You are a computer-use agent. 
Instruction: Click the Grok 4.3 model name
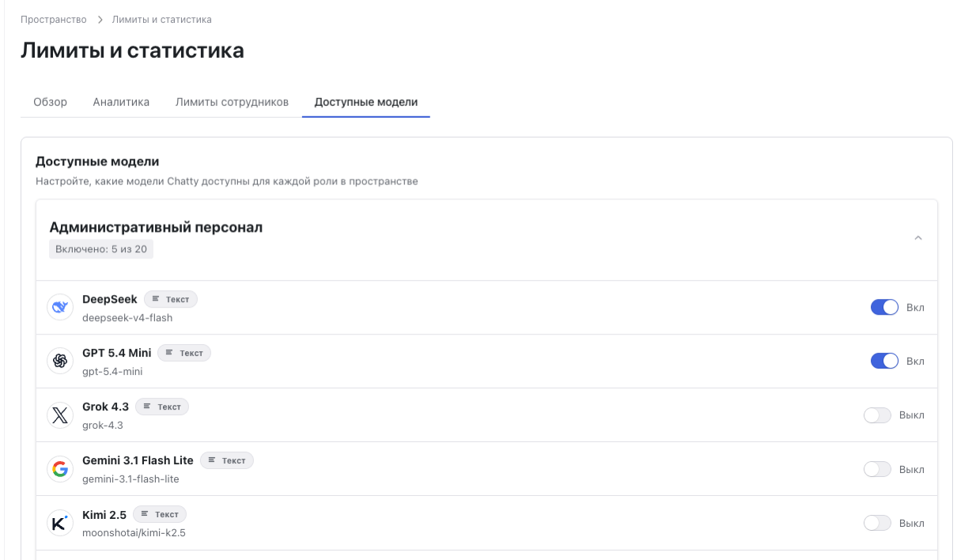click(105, 407)
